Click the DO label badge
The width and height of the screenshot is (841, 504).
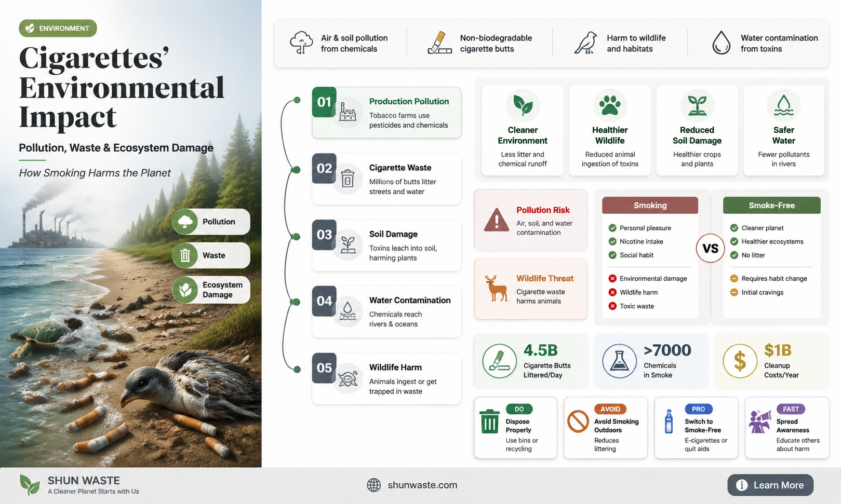tap(519, 409)
